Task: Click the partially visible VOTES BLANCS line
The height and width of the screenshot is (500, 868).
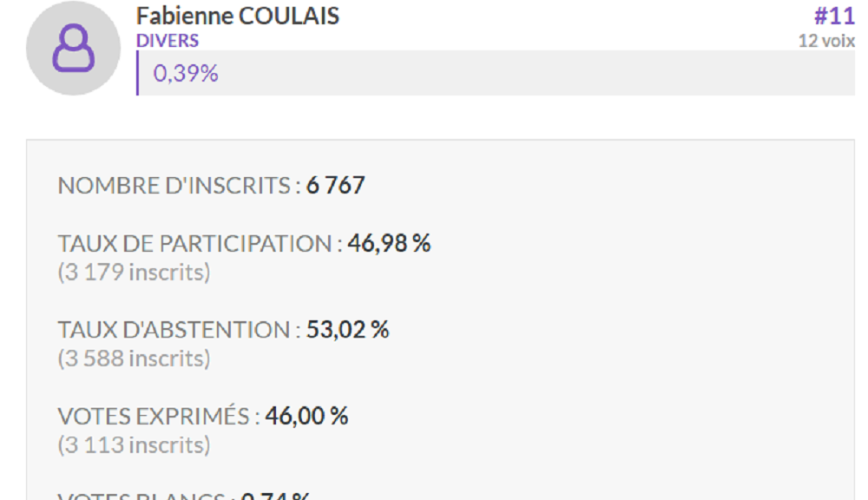Action: (x=184, y=495)
